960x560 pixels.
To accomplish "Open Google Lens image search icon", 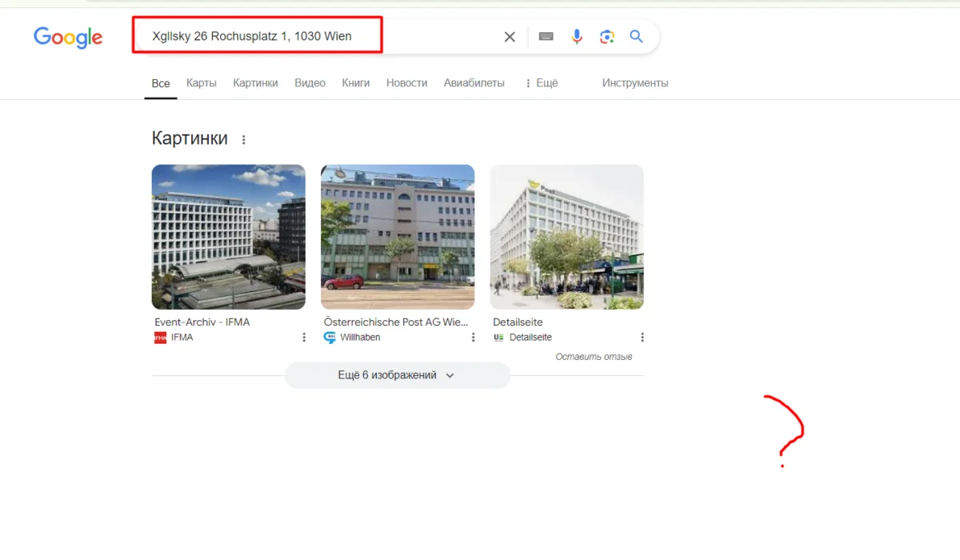I will click(607, 37).
